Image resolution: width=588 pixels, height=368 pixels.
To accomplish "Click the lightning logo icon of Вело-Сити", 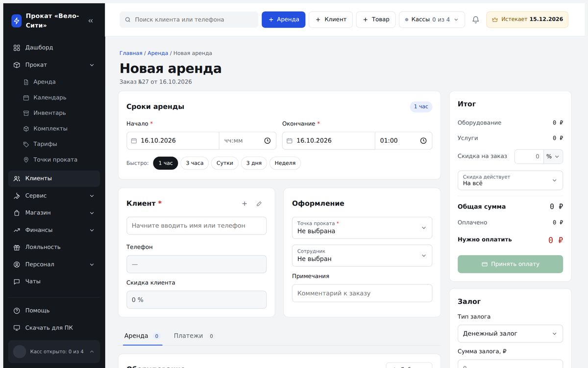I will [x=16, y=21].
